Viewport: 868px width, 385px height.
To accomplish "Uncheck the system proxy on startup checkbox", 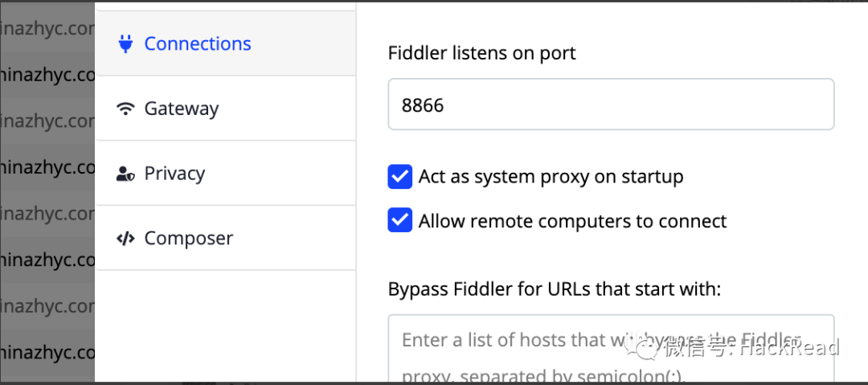I will tap(399, 177).
